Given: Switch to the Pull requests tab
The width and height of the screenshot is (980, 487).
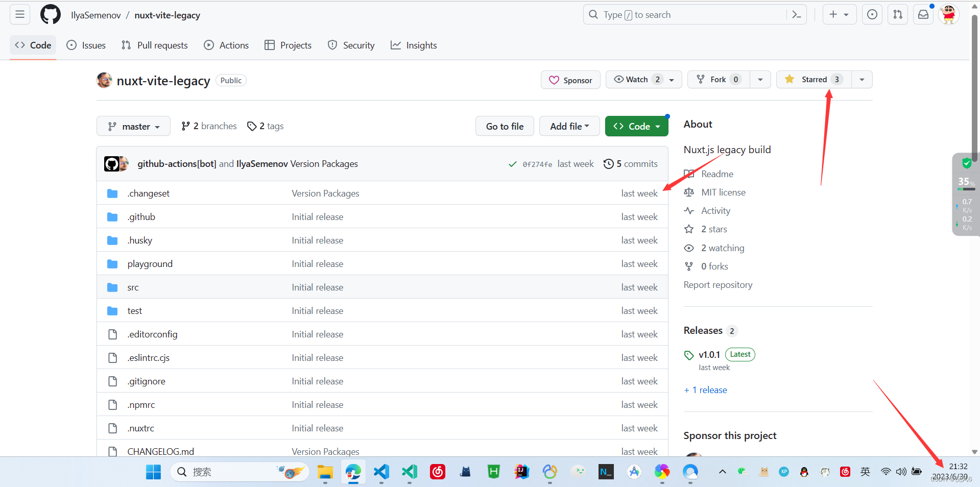Looking at the screenshot, I should point(155,45).
